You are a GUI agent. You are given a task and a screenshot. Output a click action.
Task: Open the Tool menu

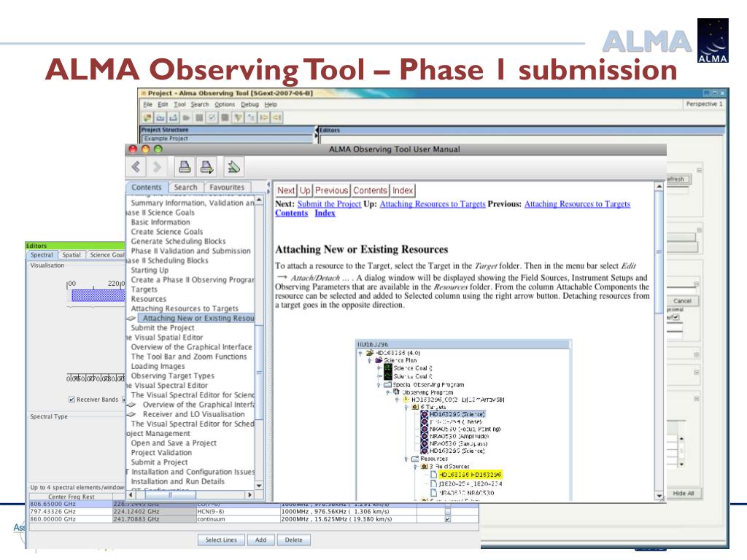[x=179, y=104]
